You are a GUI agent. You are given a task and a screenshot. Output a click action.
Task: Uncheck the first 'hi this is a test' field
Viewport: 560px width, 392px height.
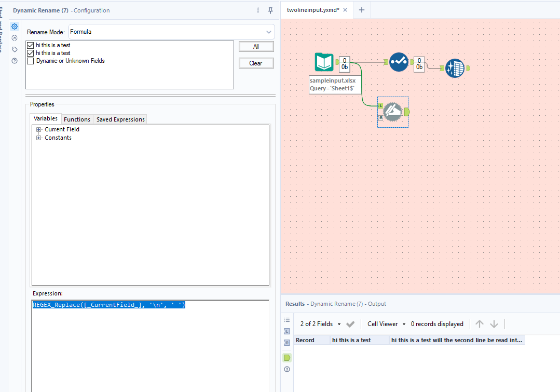pyautogui.click(x=30, y=45)
